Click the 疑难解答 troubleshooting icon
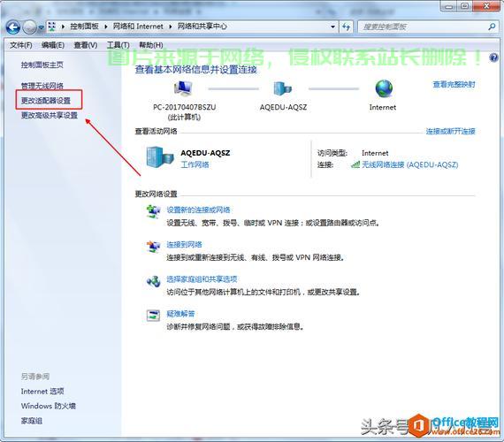 point(153,316)
